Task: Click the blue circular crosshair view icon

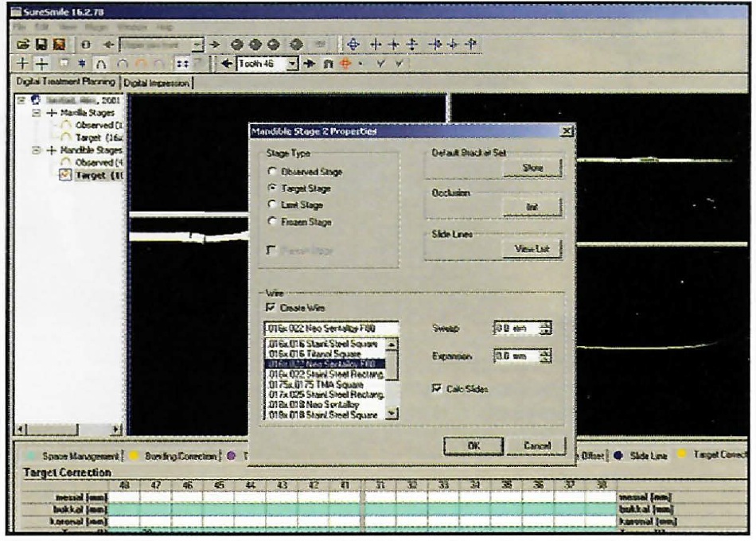Action: tap(353, 45)
